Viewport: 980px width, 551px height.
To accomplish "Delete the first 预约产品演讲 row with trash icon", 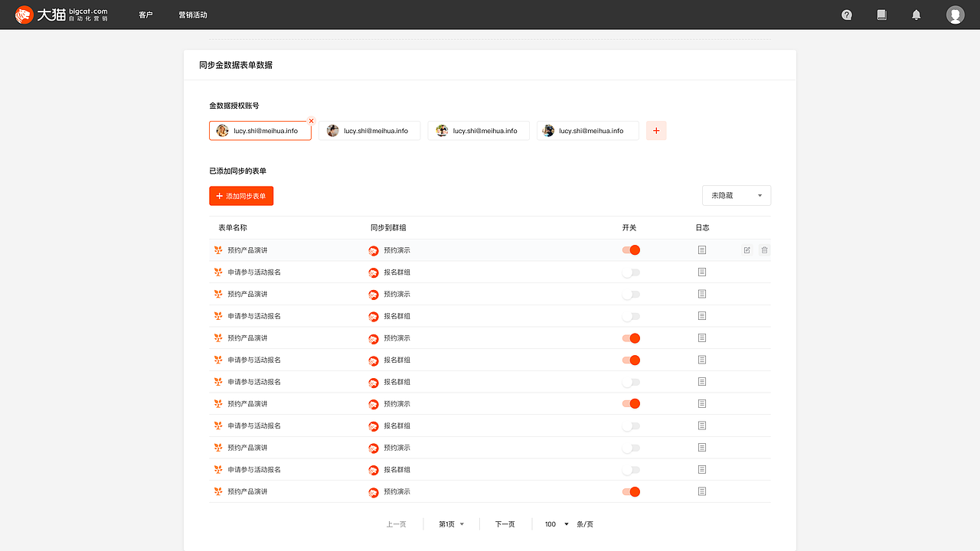I will [x=764, y=250].
